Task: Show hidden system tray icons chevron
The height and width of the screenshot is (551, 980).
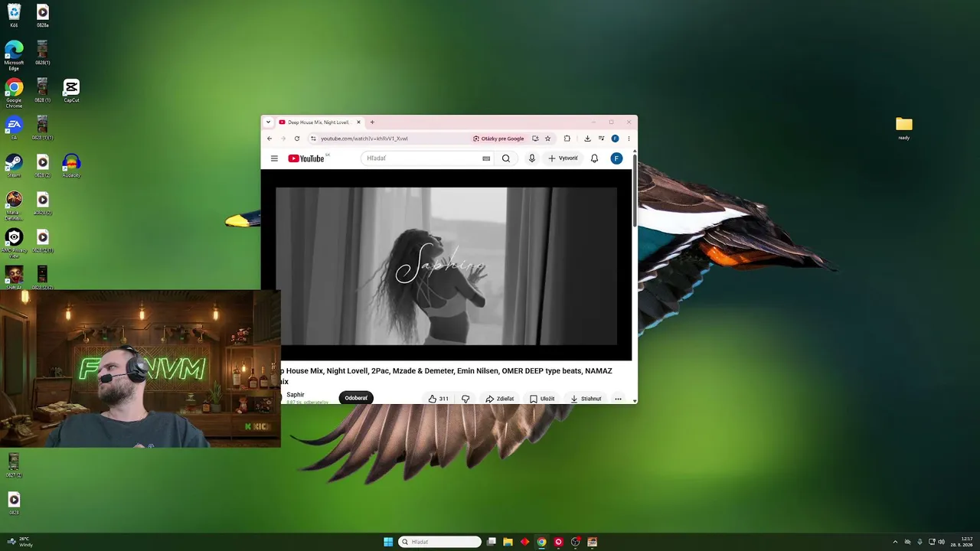Action: pyautogui.click(x=895, y=542)
